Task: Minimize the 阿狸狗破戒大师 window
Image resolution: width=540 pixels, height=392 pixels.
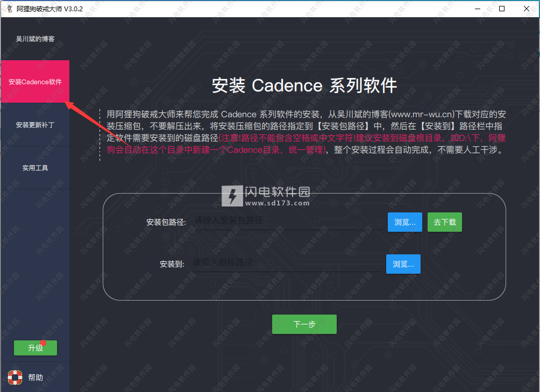Action: 477,9
